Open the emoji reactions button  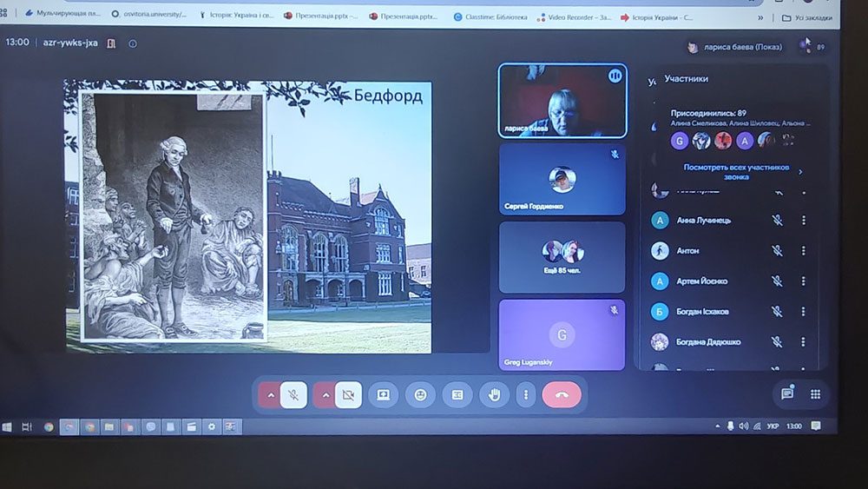(x=420, y=395)
